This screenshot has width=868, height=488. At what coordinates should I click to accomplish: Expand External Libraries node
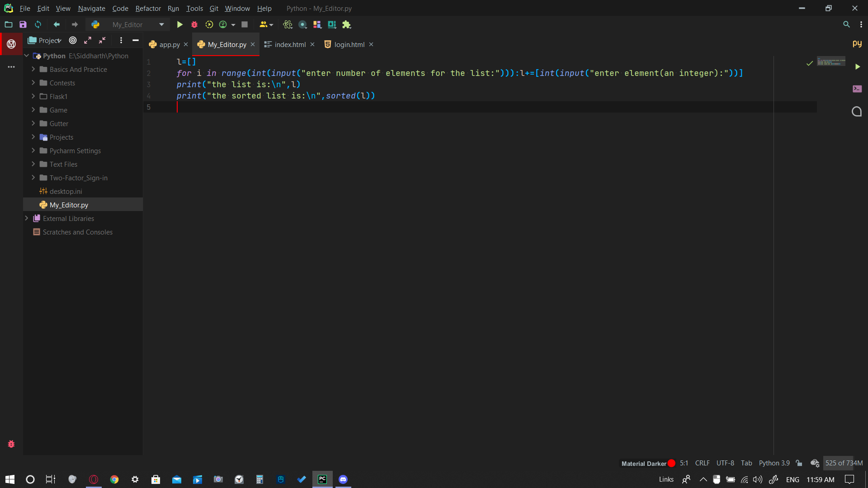click(27, 218)
